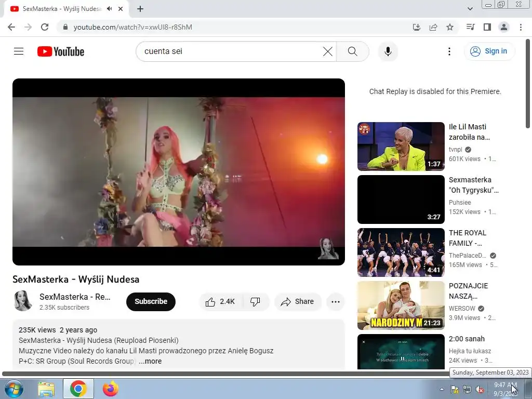Sign in to YouTube
532x399 pixels.
coord(489,51)
